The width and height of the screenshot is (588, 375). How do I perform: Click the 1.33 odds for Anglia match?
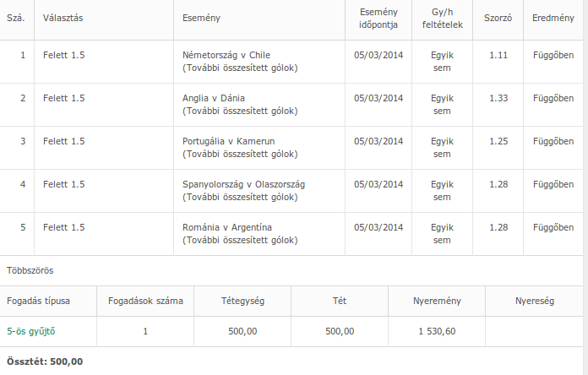click(x=498, y=98)
